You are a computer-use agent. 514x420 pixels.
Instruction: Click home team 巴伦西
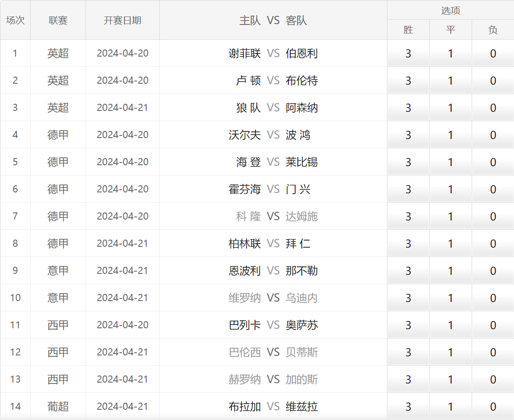pyautogui.click(x=245, y=352)
